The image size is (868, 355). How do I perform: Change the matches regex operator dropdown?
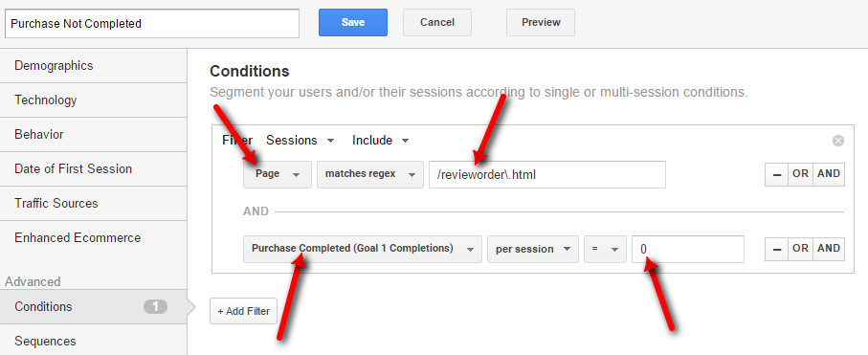click(370, 174)
